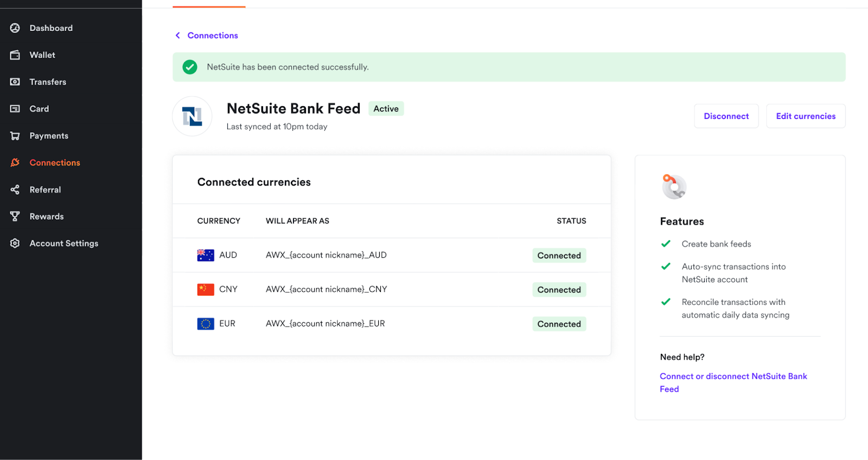Click the AWX_{account nickname}_CNY text
The image size is (868, 460).
tap(327, 289)
